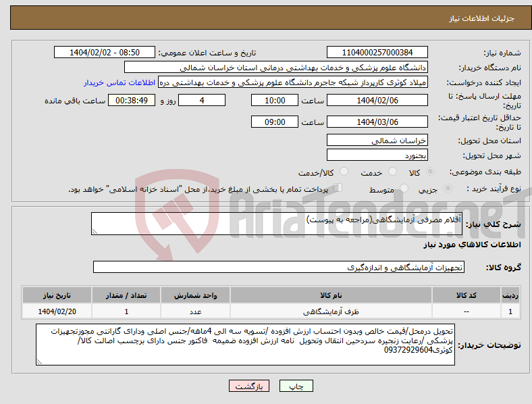Click the نام کالا column header
Screen dimensions: 532x404
[331, 295]
